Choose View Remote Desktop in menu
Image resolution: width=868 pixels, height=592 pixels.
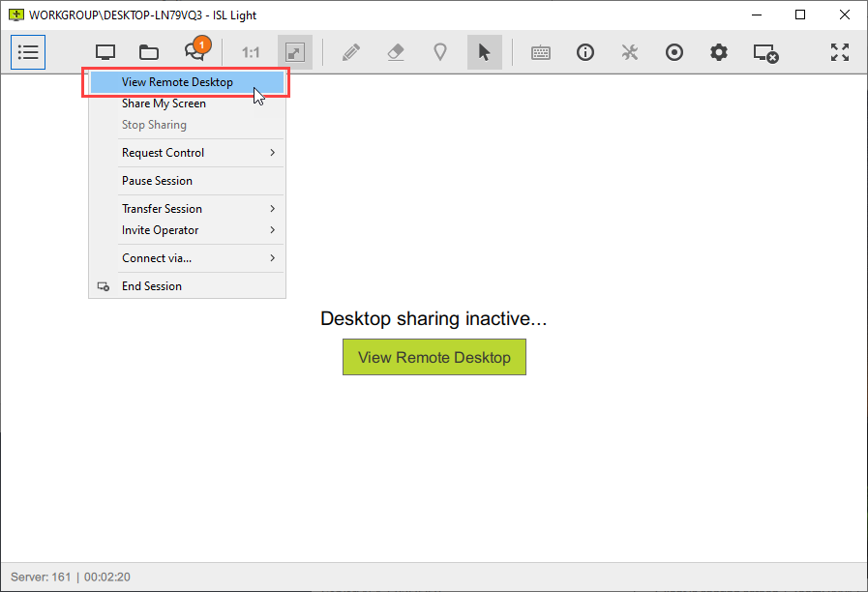[x=187, y=82]
